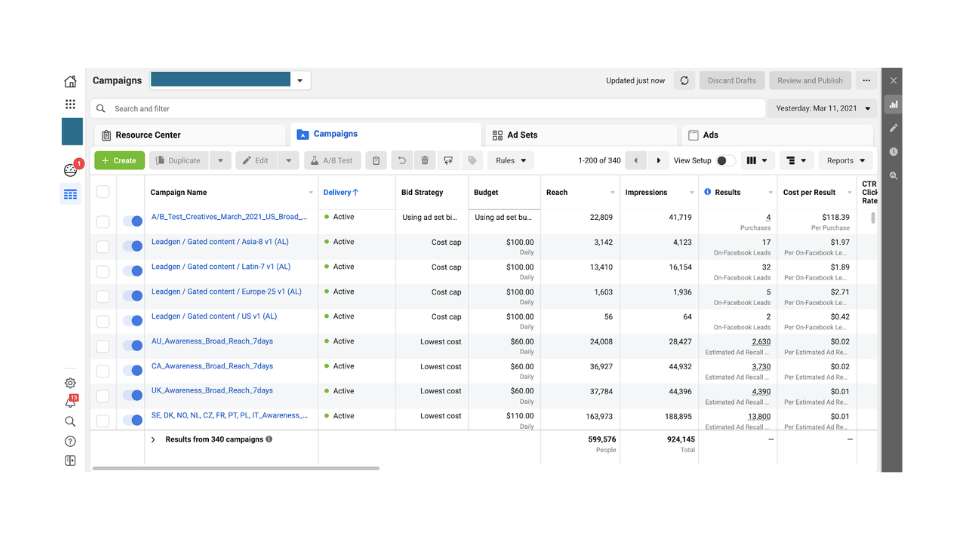Viewport: 960px width, 540px height.
Task: Click the horizontal scrollbar below the table
Action: click(x=236, y=468)
